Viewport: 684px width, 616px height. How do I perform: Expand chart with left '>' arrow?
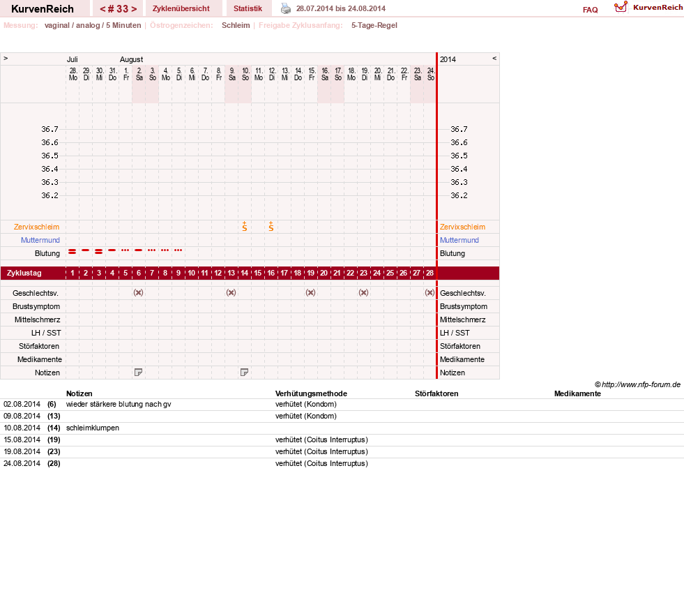click(x=6, y=58)
